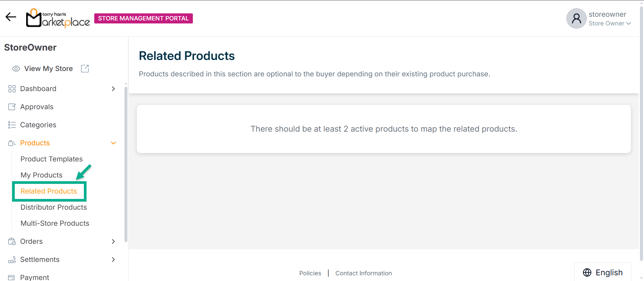Expand the Orders submenu arrow

pos(113,241)
